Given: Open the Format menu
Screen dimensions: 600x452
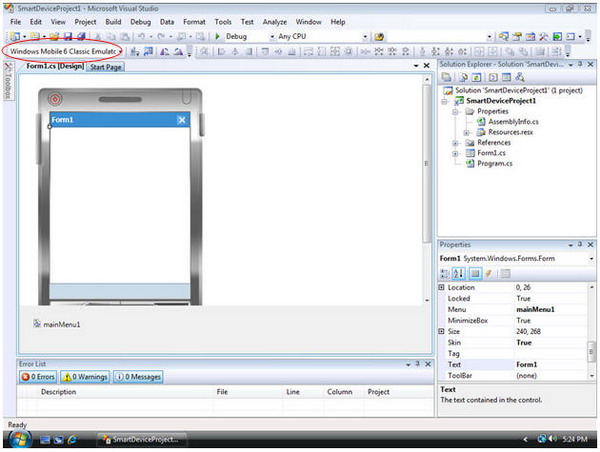Looking at the screenshot, I should pos(194,22).
